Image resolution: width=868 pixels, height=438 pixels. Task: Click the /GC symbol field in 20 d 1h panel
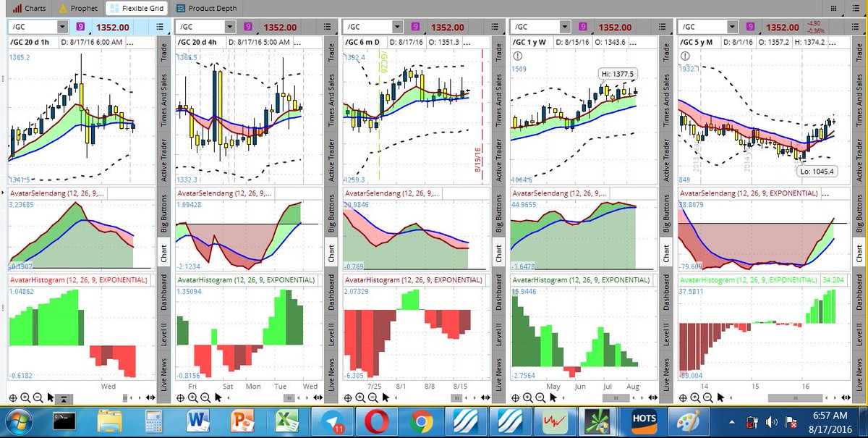pos(31,27)
